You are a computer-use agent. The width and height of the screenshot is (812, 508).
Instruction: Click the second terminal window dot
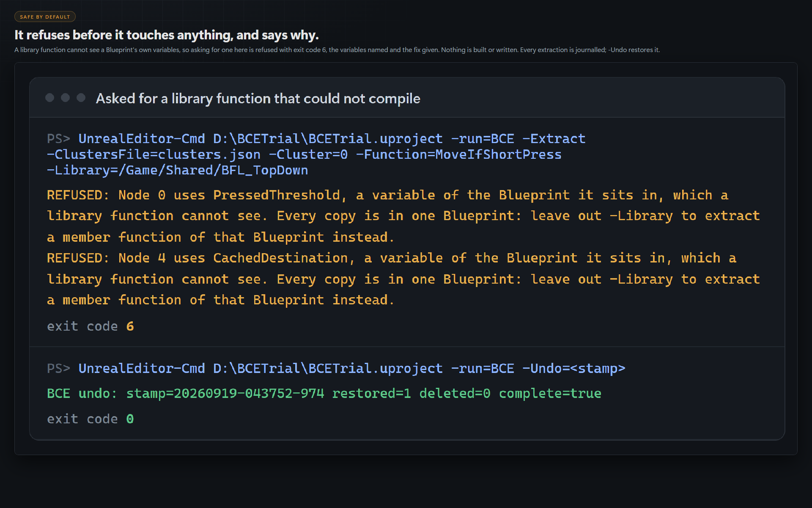(65, 98)
